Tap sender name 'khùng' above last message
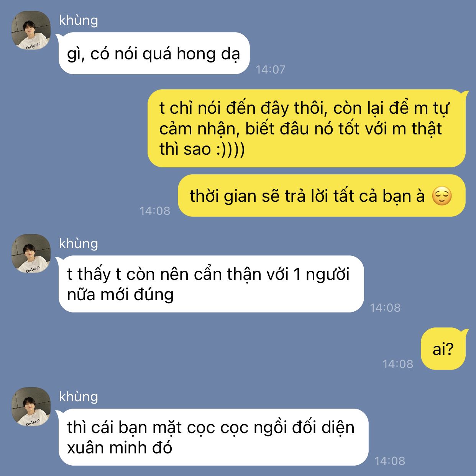Viewport: 476px width, 476px height. (79, 396)
